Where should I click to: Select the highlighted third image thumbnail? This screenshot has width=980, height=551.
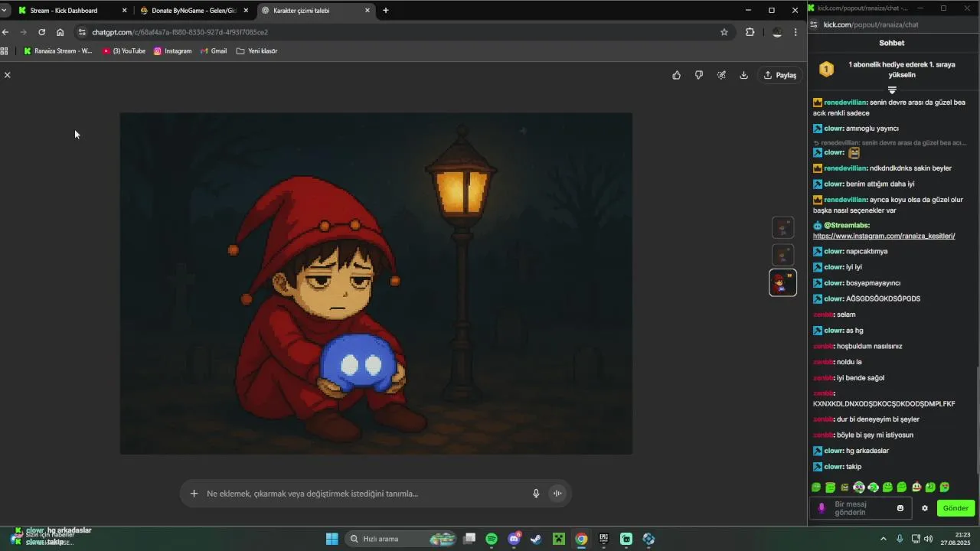tap(782, 282)
